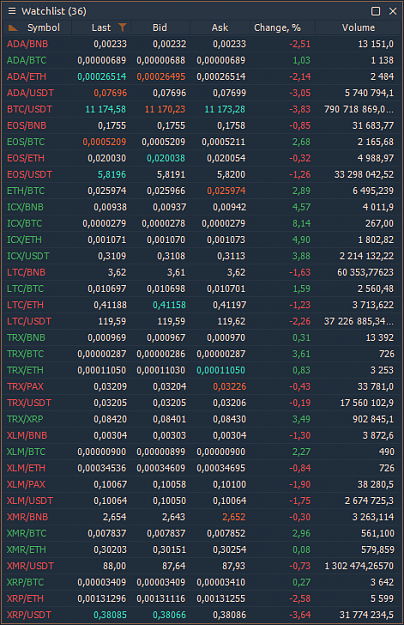404x625 pixels.
Task: Select the XMR/BNB symbol
Action: pyautogui.click(x=27, y=517)
